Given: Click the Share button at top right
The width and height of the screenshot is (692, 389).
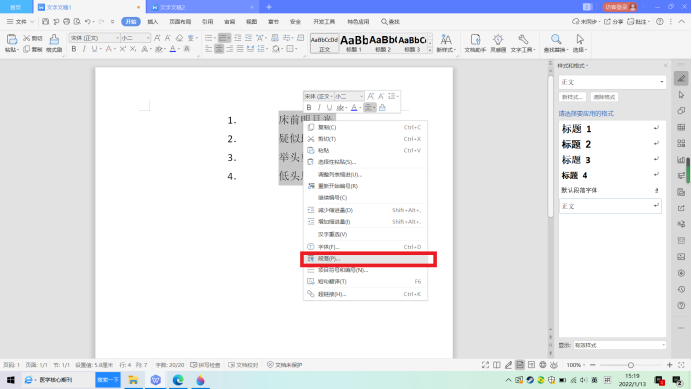Looking at the screenshot, I should pos(613,22).
